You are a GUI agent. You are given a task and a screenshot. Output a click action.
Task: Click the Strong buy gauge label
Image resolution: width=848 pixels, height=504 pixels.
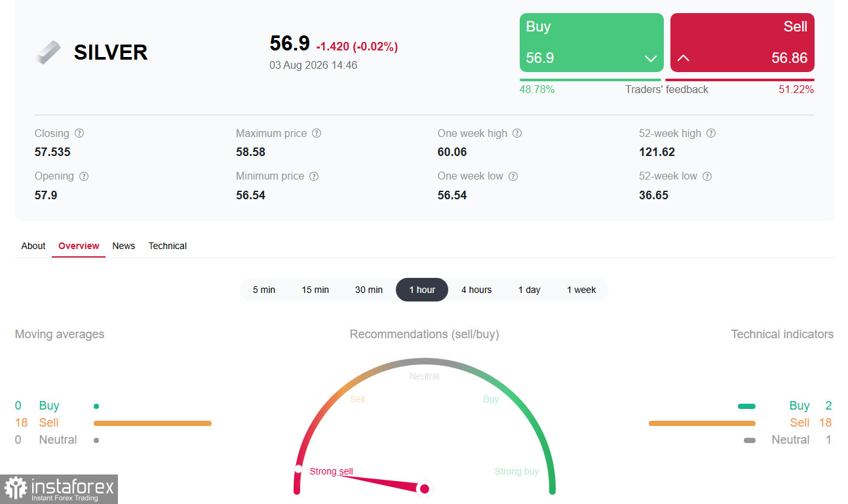(x=517, y=471)
